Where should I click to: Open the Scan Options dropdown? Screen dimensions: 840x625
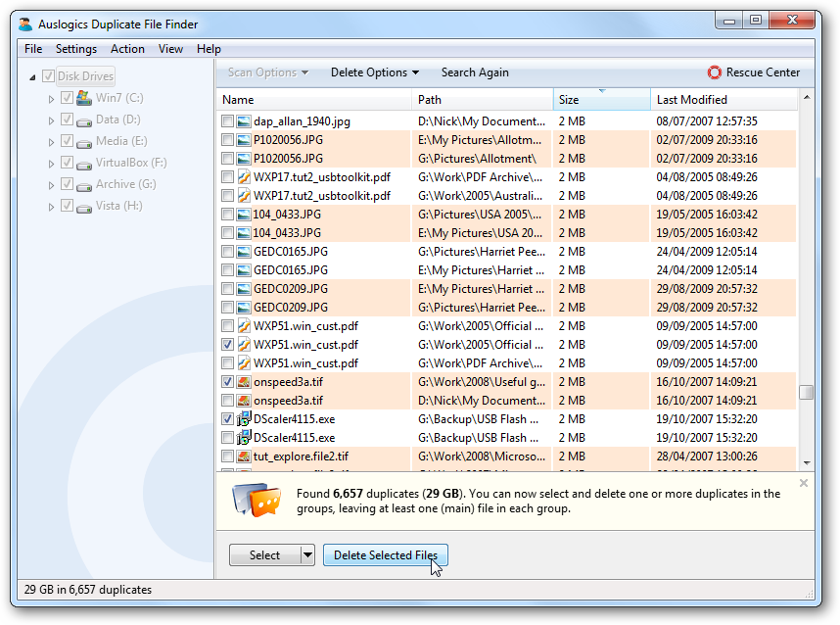[265, 72]
